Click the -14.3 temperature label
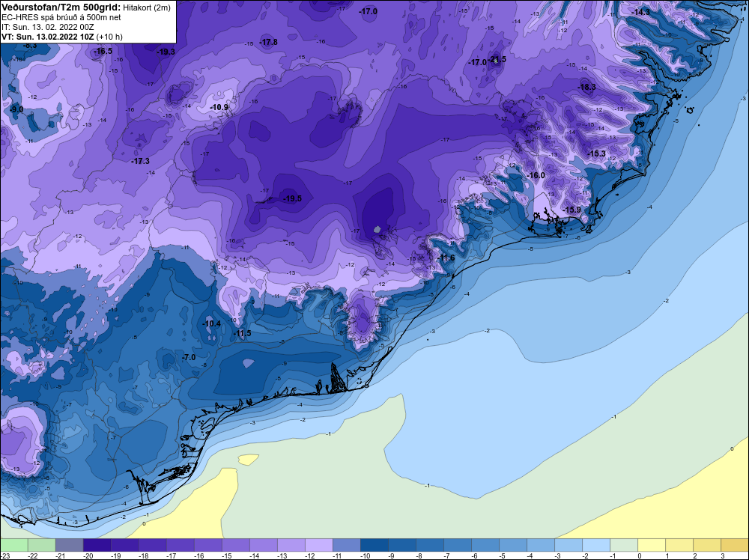 [x=641, y=13]
